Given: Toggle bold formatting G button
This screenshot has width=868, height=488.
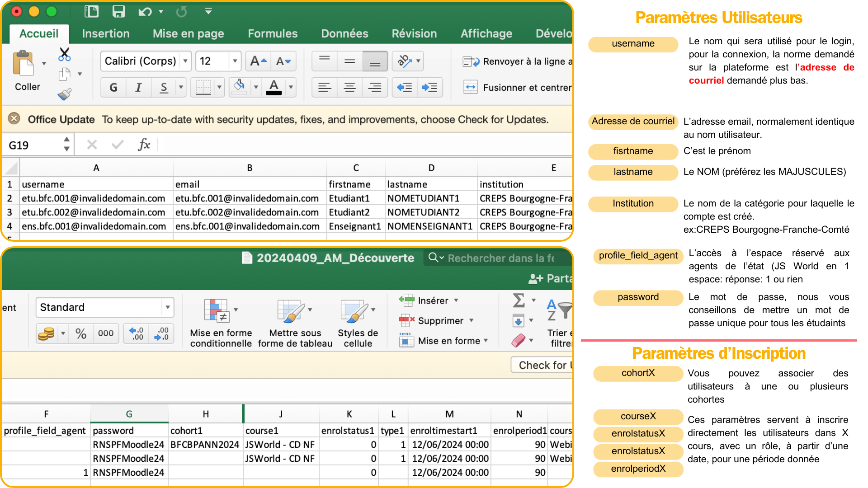Looking at the screenshot, I should pyautogui.click(x=113, y=87).
